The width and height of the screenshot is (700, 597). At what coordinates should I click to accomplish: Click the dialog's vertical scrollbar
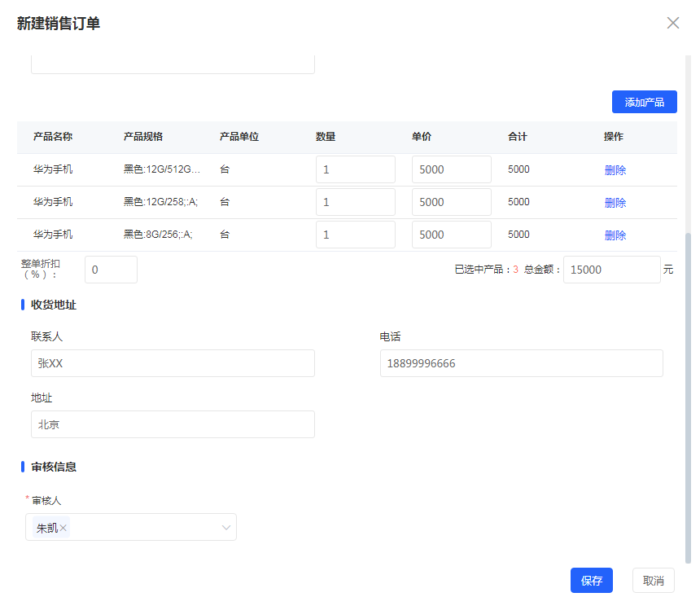[x=688, y=397]
